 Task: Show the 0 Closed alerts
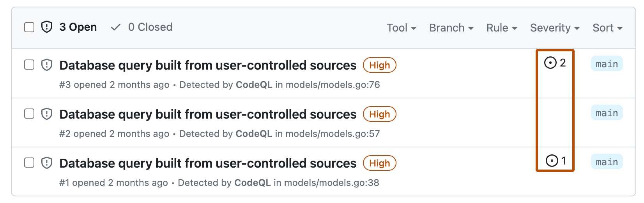pyautogui.click(x=150, y=27)
